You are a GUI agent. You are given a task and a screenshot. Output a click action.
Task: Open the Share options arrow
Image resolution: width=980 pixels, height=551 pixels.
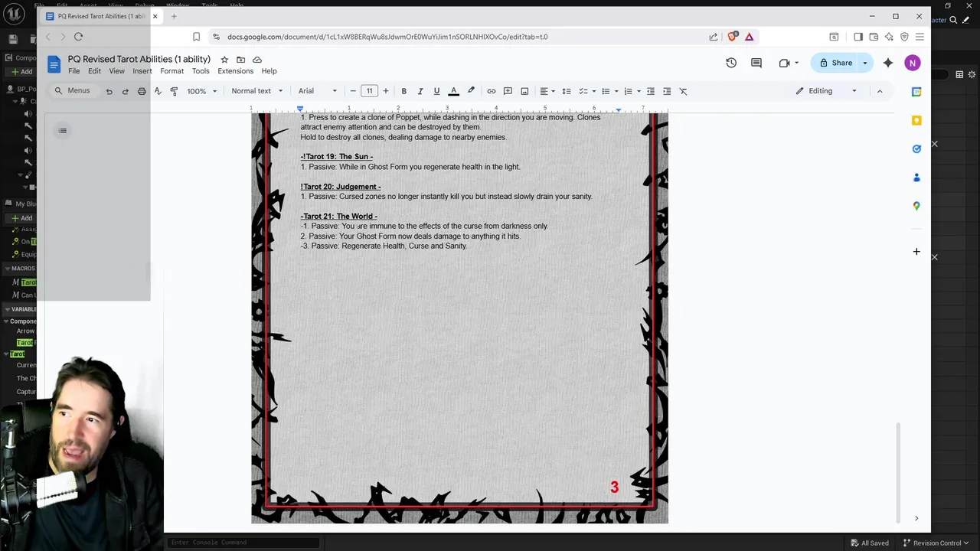865,63
